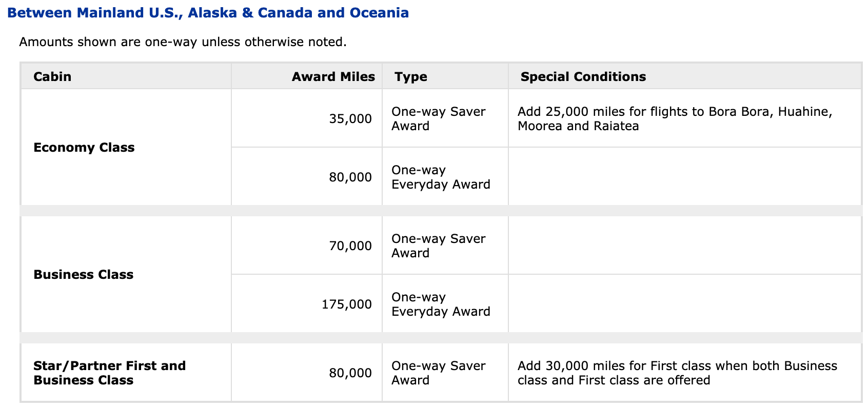Click the Economy Class cabin cell
The width and height of the screenshot is (868, 408).
(84, 148)
